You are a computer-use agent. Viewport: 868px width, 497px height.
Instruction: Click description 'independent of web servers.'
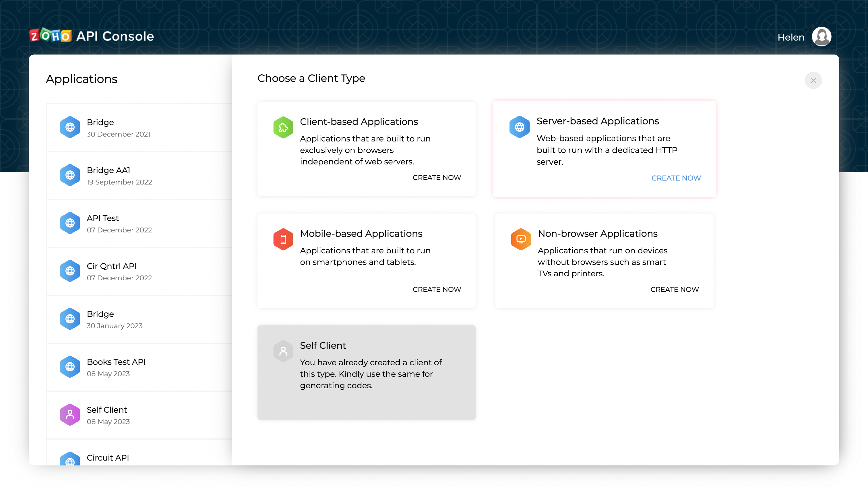pos(357,162)
